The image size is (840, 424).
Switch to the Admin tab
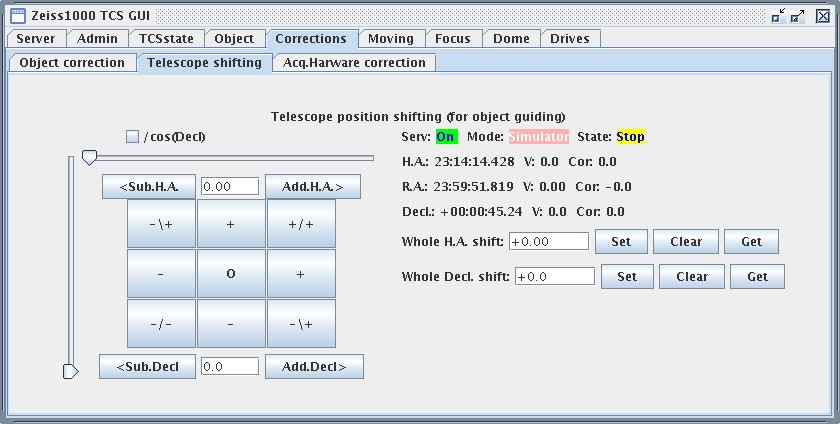(98, 39)
